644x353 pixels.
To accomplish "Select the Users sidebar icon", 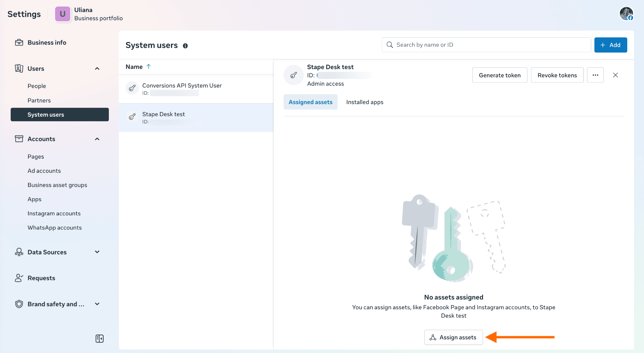I will (19, 68).
